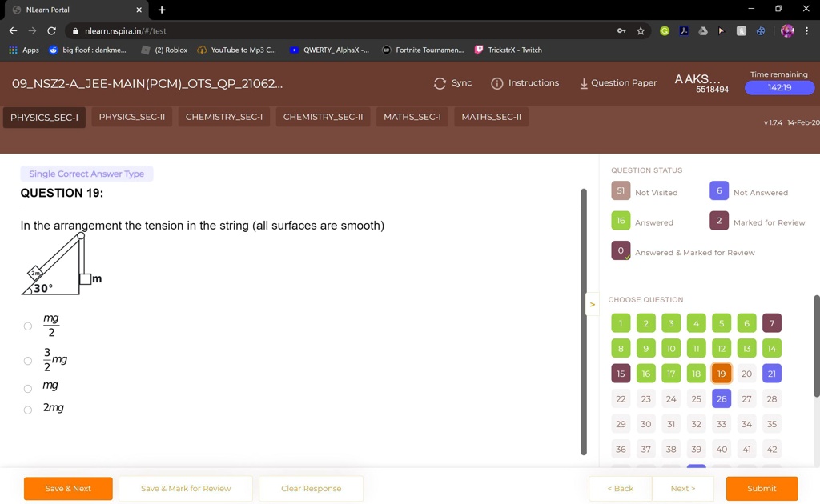Select the 3/2 mg answer option
The width and height of the screenshot is (820, 504).
(27, 360)
